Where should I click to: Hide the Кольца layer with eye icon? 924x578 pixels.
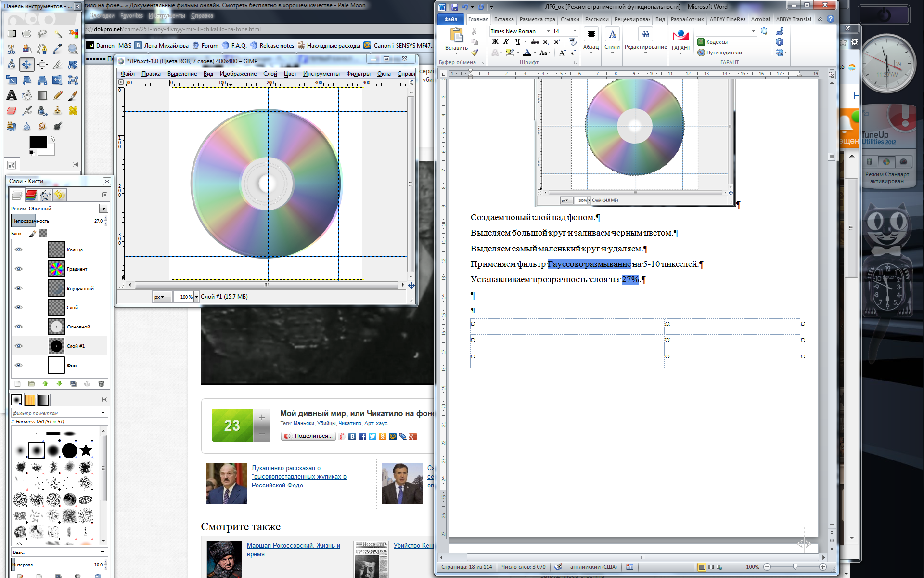pyautogui.click(x=19, y=250)
